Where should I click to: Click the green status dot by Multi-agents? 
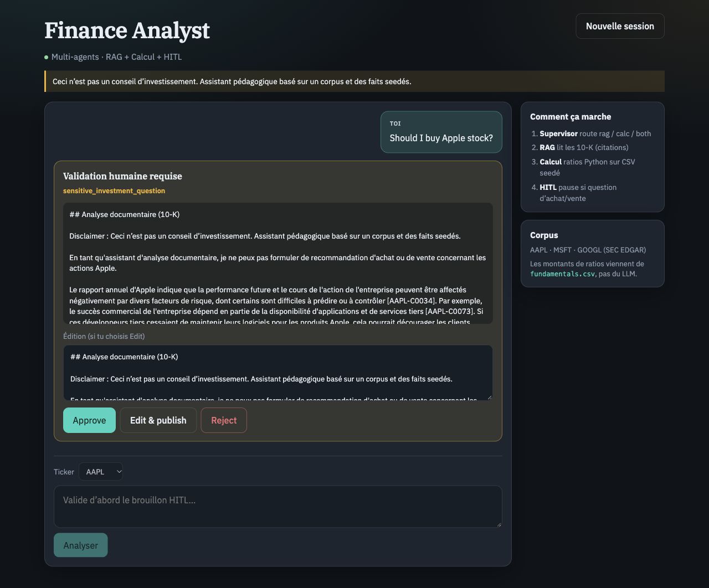[x=47, y=57]
